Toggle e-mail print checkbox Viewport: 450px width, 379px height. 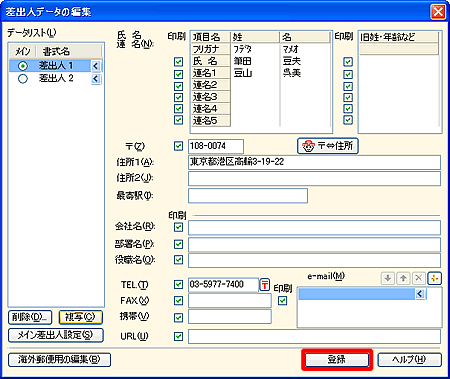[282, 301]
